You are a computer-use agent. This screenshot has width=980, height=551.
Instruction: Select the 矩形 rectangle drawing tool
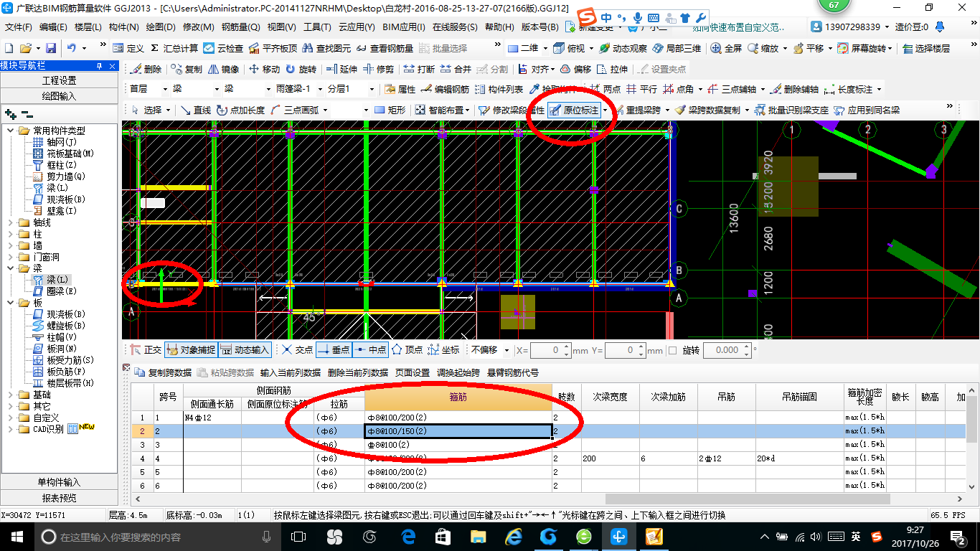(x=390, y=110)
